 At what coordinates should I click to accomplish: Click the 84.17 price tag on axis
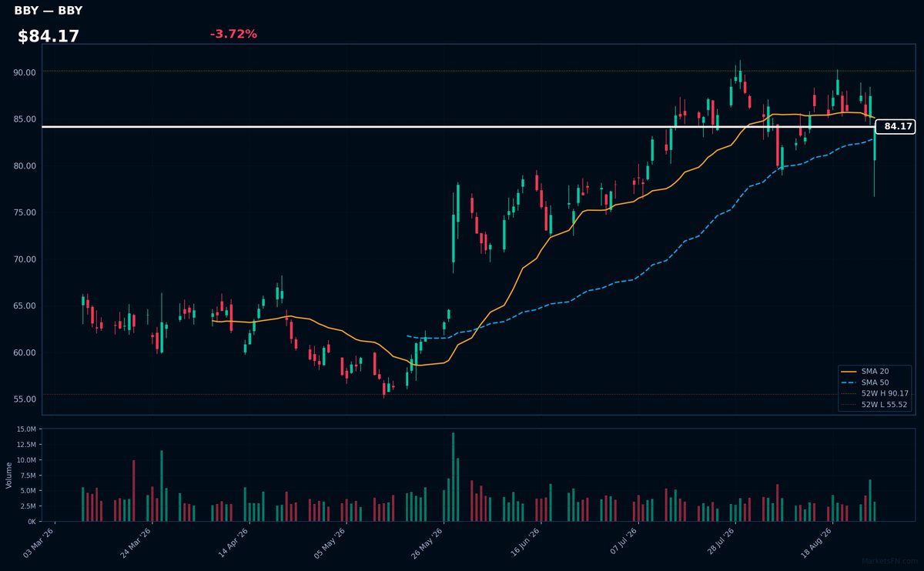click(896, 126)
